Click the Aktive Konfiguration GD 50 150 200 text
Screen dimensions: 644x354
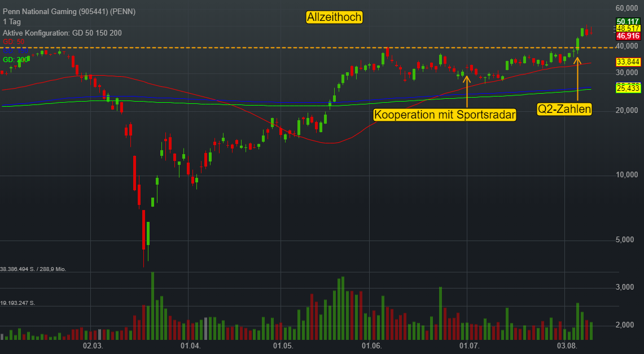click(62, 33)
